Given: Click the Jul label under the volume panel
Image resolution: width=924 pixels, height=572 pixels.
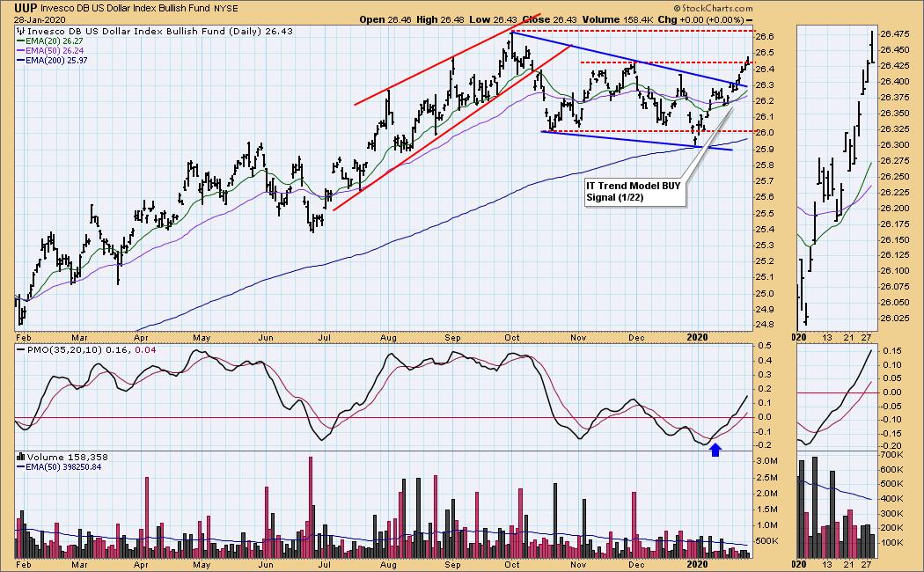Looking at the screenshot, I should pyautogui.click(x=324, y=564).
